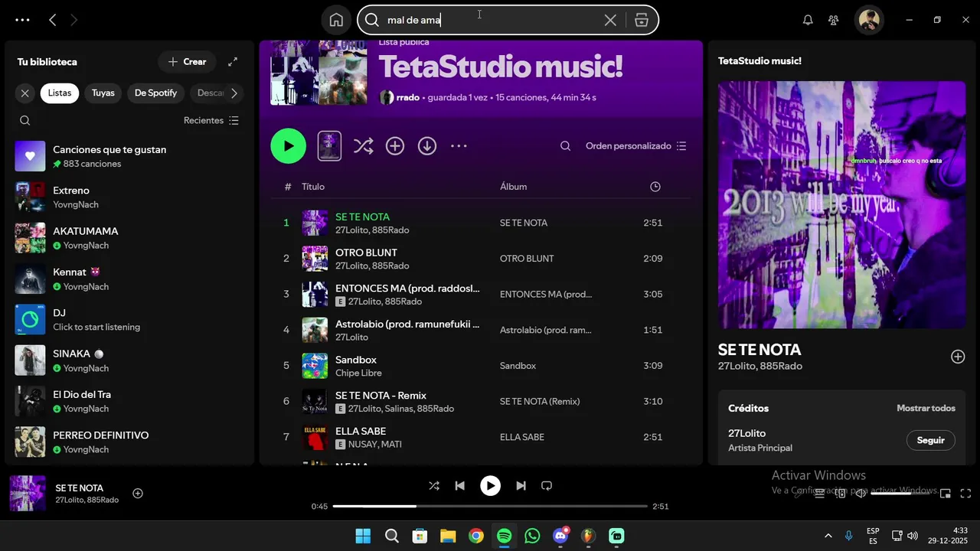Add current song plus icon in player bar
The image size is (980, 551).
click(138, 494)
